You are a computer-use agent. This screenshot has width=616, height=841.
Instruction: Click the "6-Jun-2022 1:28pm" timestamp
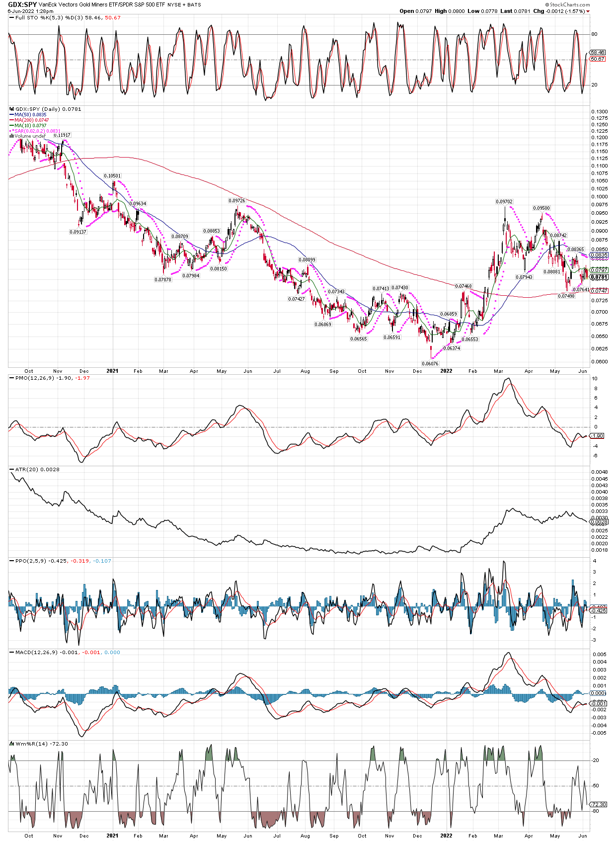click(x=31, y=11)
